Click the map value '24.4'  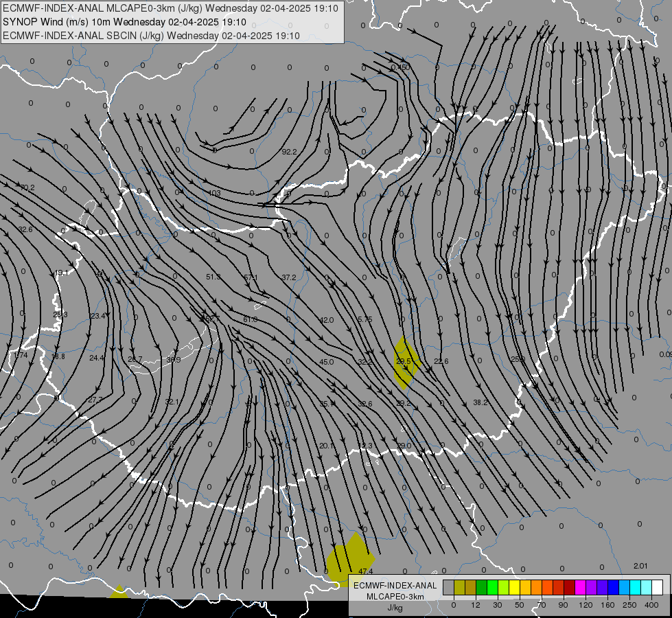click(97, 358)
